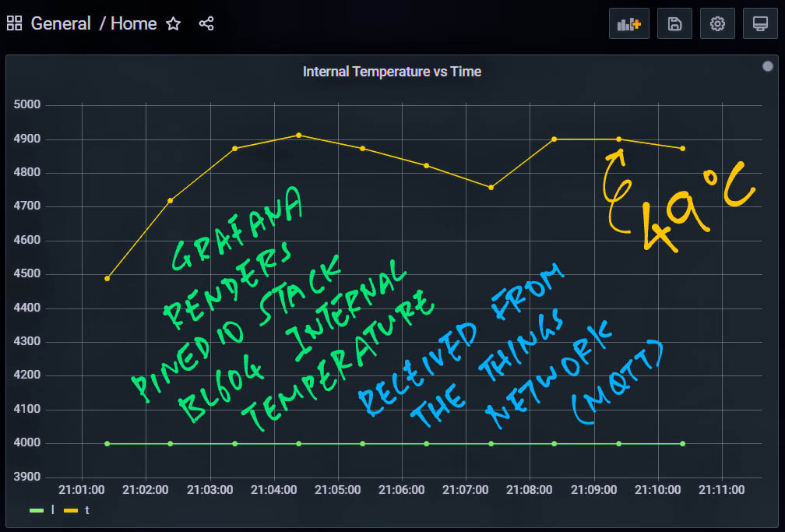The height and width of the screenshot is (532, 785).
Task: Select the yellow peak data point near 4900 at 21:04
Action: coord(298,136)
